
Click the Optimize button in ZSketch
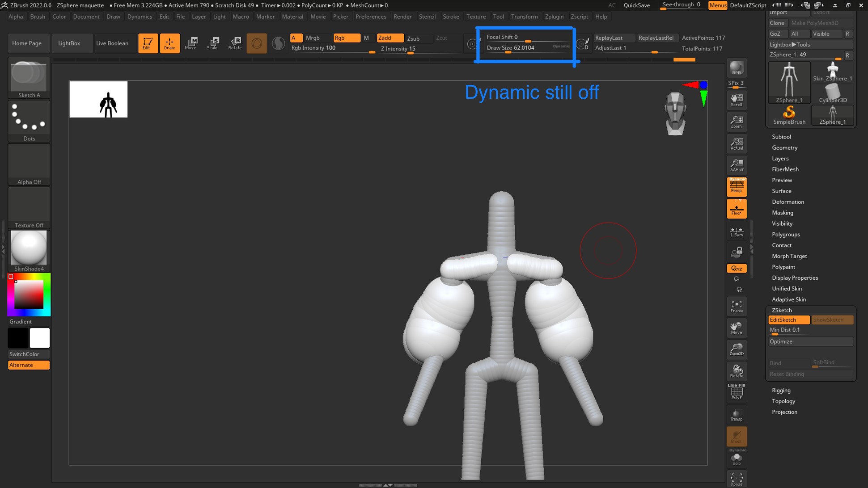tap(810, 341)
